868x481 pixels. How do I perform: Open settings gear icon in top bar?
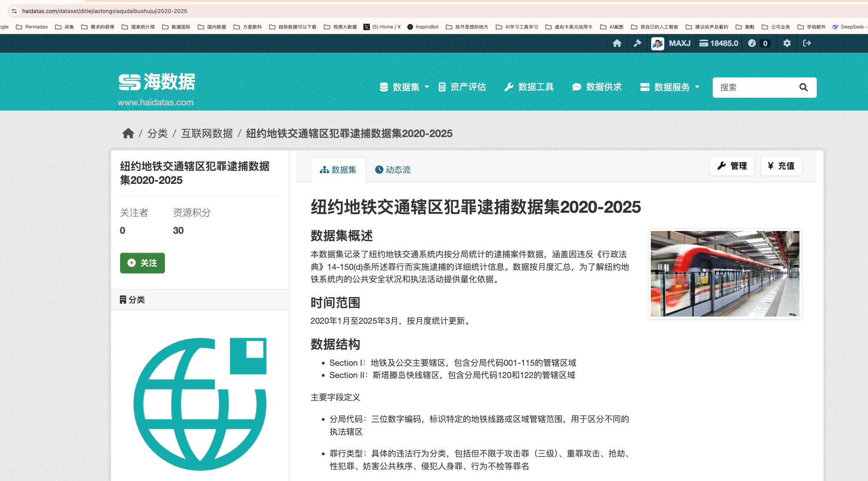[787, 43]
